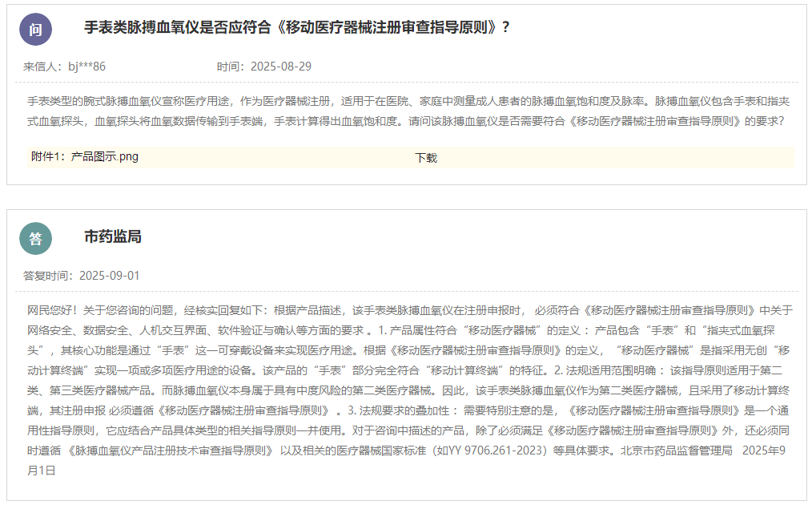Click the 2025年9月 date ending the reply
Image resolution: width=812 pixels, height=509 pixels.
tap(766, 450)
